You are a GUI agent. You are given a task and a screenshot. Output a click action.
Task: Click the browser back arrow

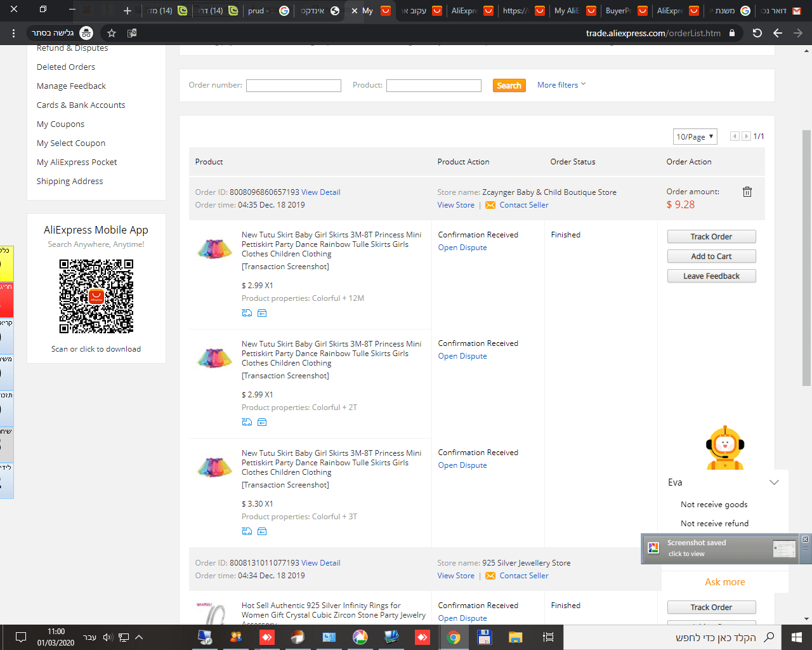778,33
